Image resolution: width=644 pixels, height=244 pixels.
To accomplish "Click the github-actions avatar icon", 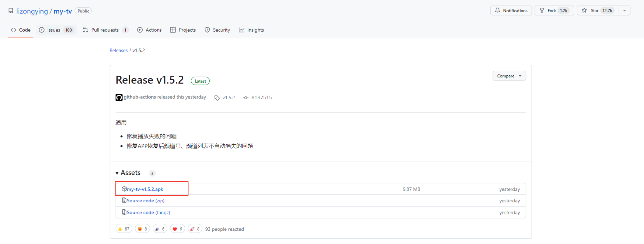I will click(119, 97).
